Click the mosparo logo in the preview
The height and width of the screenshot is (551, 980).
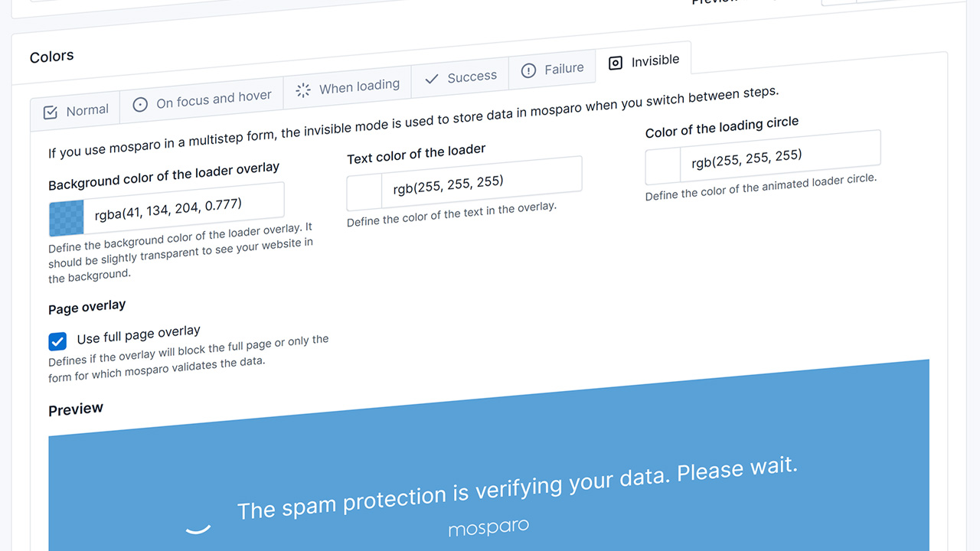[x=488, y=528]
